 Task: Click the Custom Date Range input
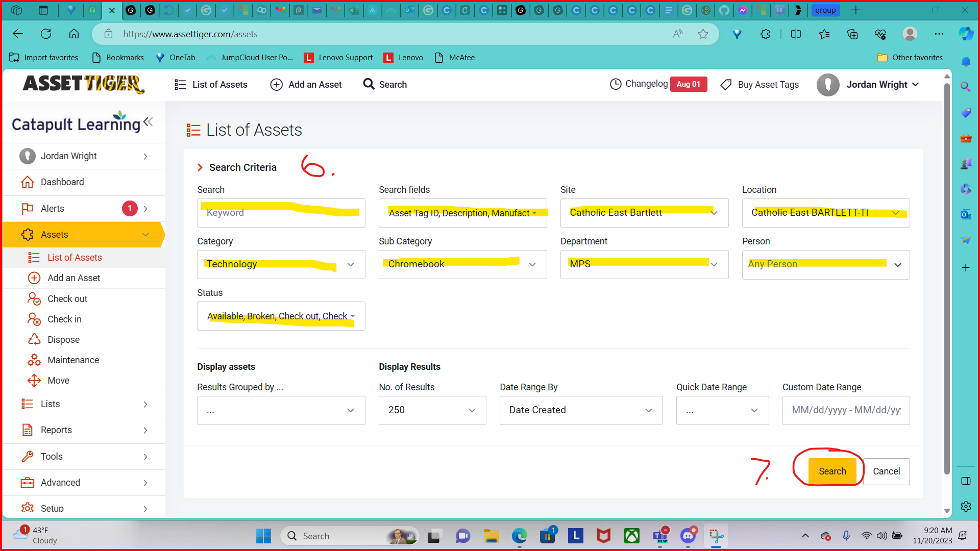846,411
